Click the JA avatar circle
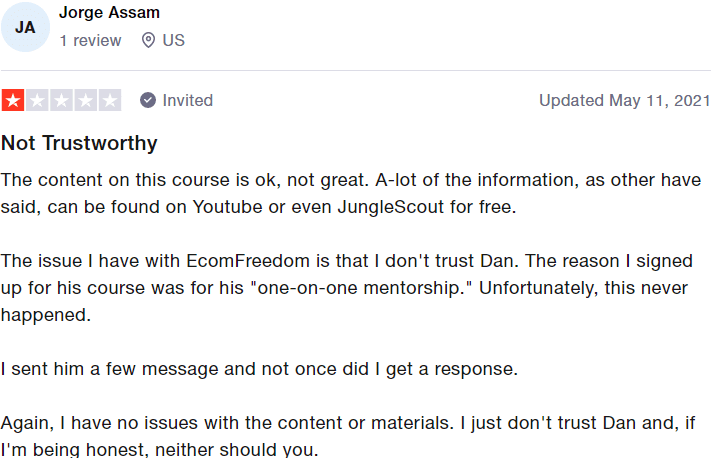Image resolution: width=711 pixels, height=458 pixels. 25,27
